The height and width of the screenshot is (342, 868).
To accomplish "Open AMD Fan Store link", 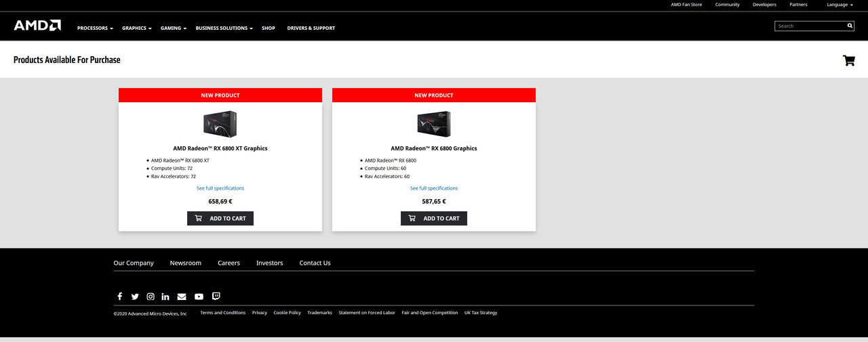I will pos(686,5).
